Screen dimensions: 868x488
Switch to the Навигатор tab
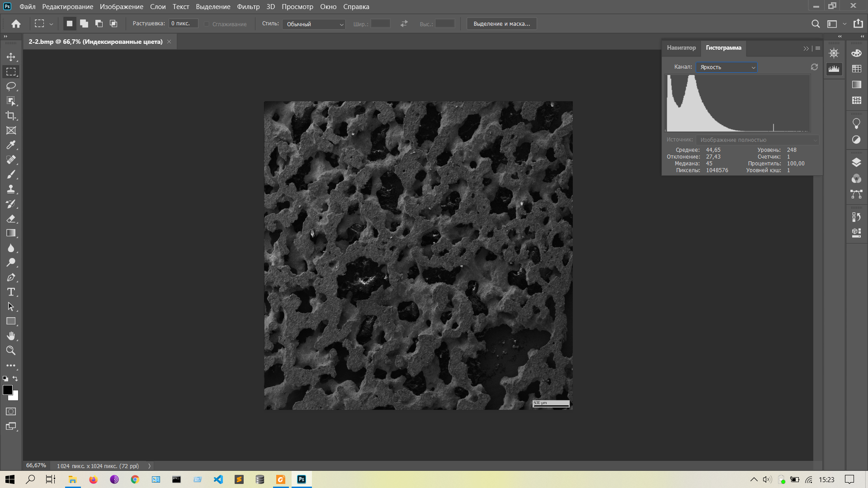click(681, 48)
